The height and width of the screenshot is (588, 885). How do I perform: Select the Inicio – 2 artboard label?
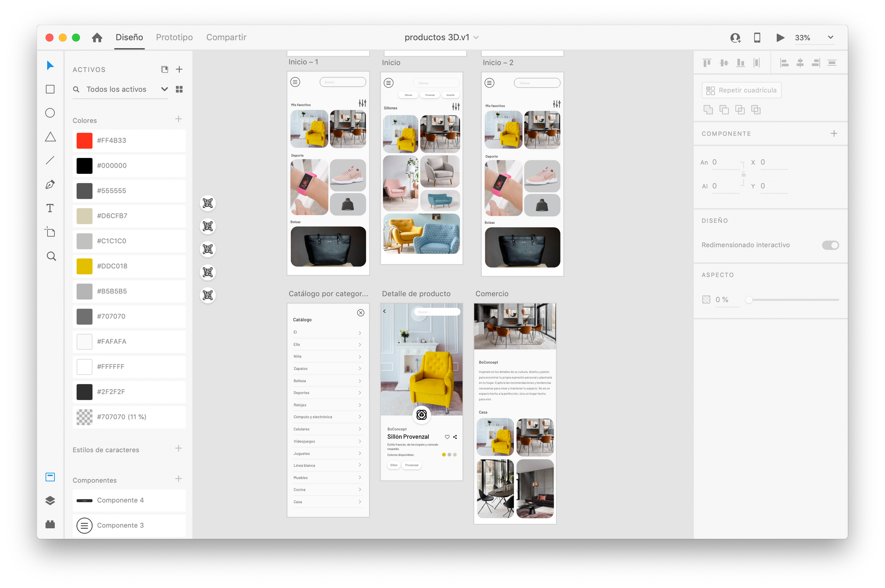click(x=498, y=62)
